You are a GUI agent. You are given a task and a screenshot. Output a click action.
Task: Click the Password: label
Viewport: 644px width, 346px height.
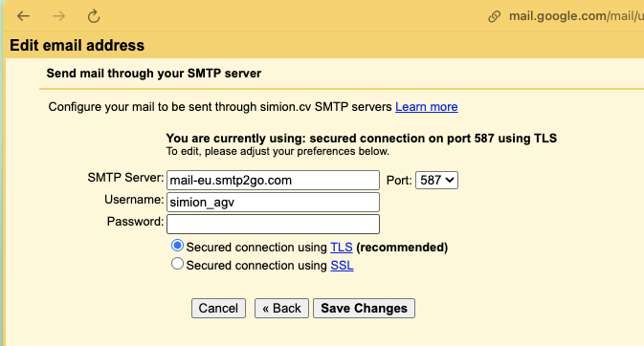[x=135, y=222]
